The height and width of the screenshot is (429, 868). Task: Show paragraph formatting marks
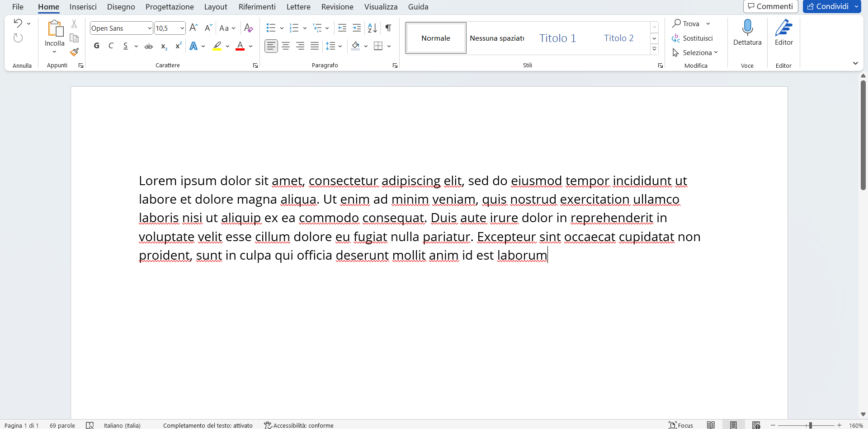click(x=388, y=28)
